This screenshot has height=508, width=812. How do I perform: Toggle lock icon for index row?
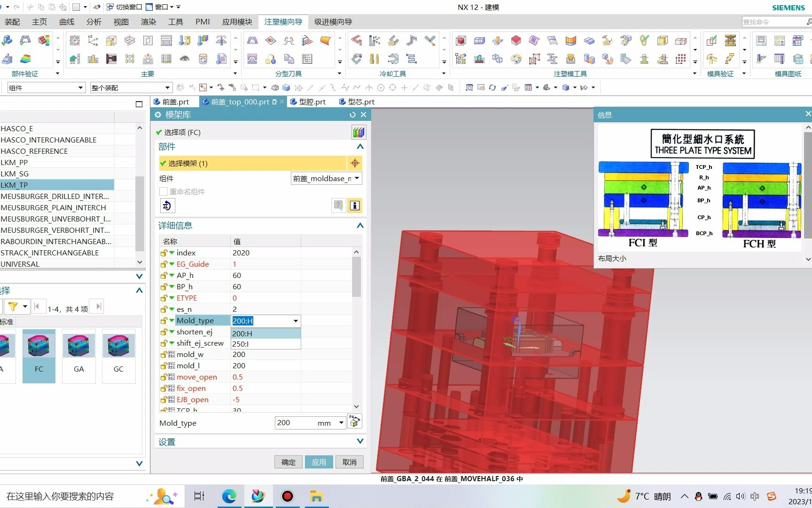click(164, 253)
